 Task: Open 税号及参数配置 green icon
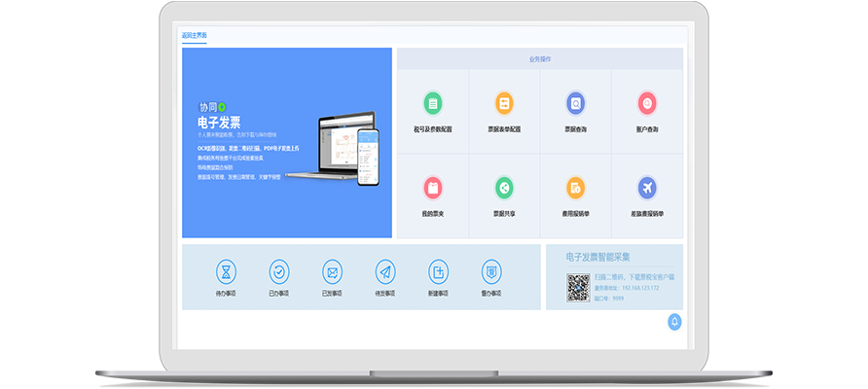click(433, 103)
